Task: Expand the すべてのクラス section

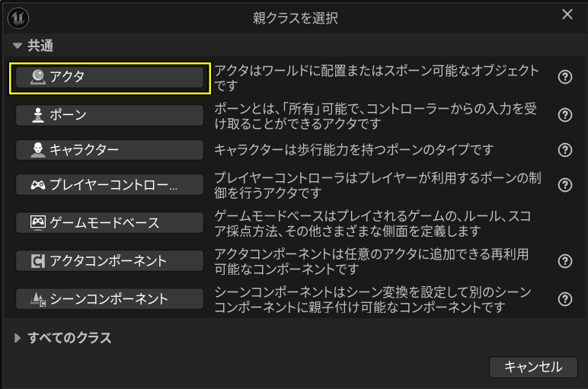Action: click(x=18, y=338)
